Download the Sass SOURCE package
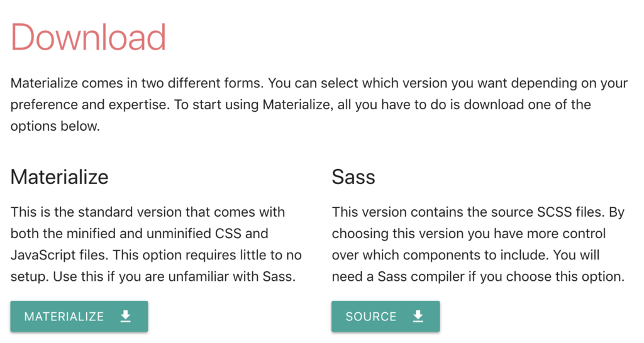644x343 pixels. tap(386, 317)
